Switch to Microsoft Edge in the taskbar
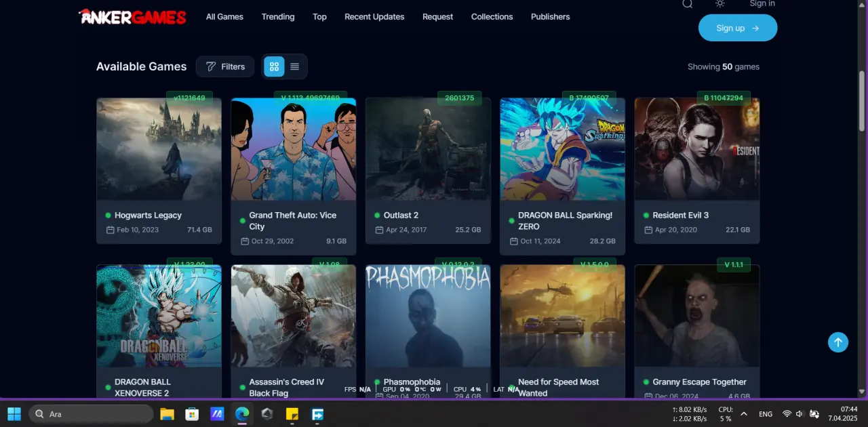 point(242,413)
